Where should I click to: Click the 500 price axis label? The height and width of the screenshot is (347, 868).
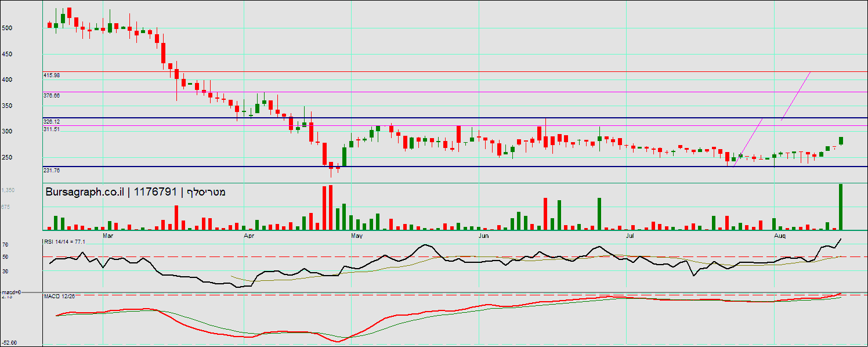click(7, 28)
